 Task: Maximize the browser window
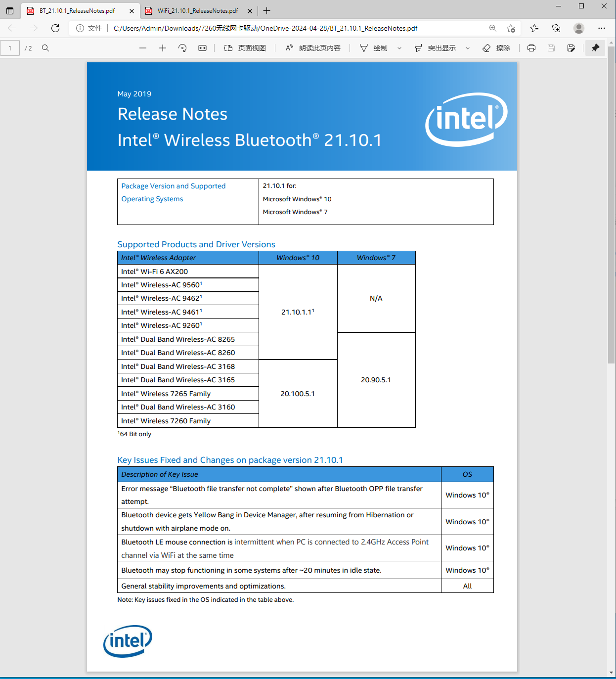point(581,6)
